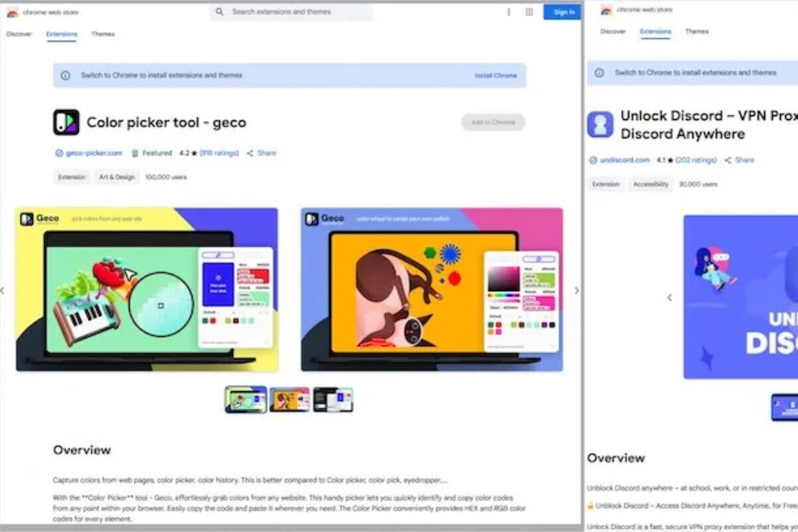Viewport: 798px width, 532px height.
Task: Select the Extensions tab in left window
Action: click(x=62, y=34)
